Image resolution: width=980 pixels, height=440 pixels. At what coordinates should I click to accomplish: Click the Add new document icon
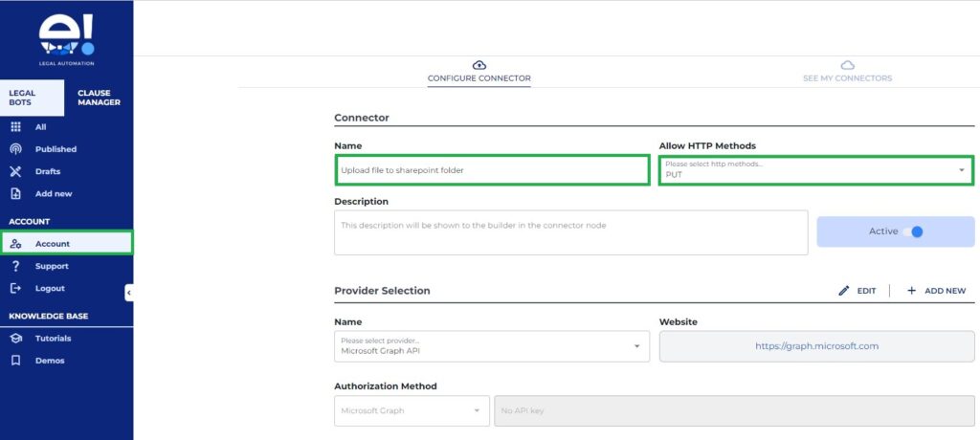[15, 193]
